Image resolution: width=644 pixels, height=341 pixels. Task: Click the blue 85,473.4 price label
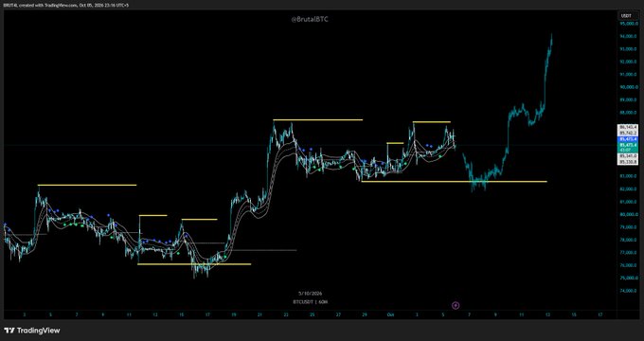[628, 139]
